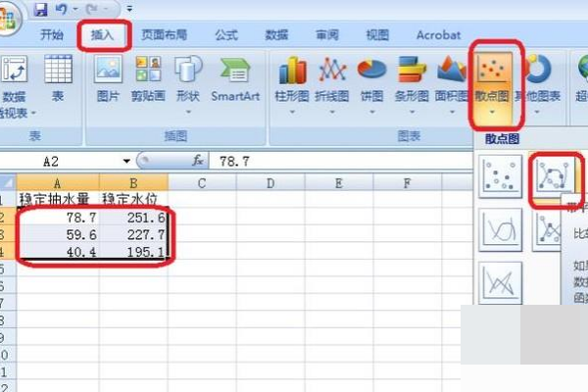This screenshot has height=392, width=588.
Task: Select column A header
Action: (58, 183)
